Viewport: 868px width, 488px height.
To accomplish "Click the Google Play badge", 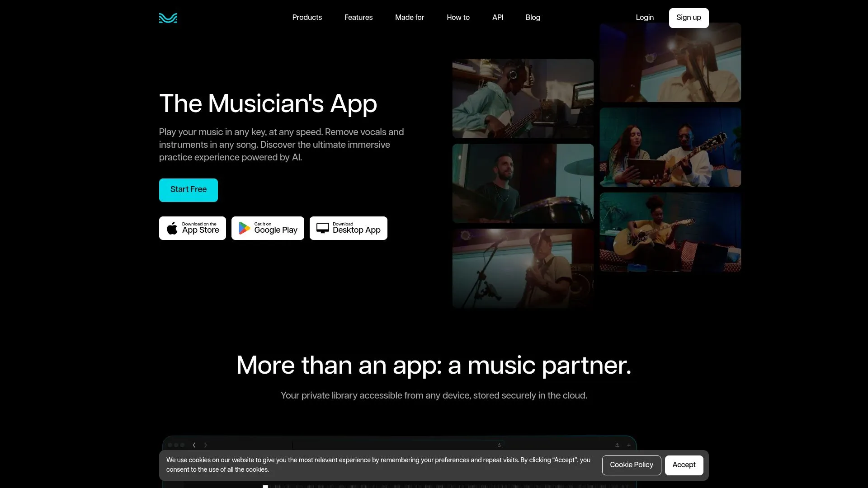I will point(268,228).
